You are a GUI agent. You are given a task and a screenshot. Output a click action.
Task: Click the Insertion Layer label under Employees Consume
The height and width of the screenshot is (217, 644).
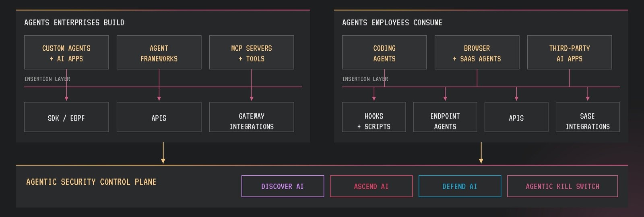[x=365, y=79]
